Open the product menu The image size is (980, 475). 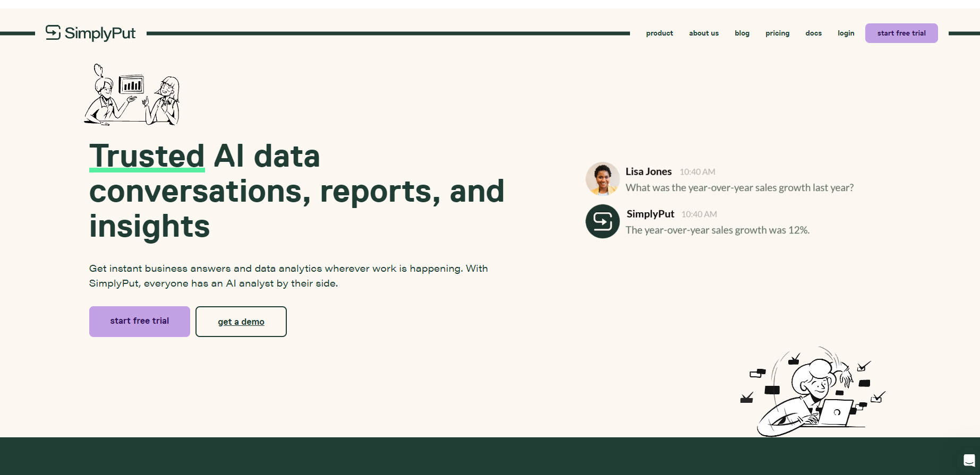point(659,33)
